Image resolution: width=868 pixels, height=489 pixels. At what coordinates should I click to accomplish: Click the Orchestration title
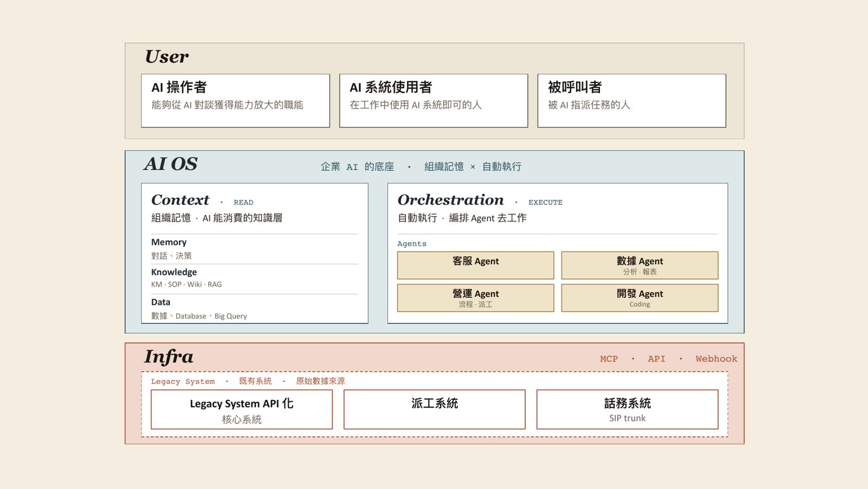(450, 200)
